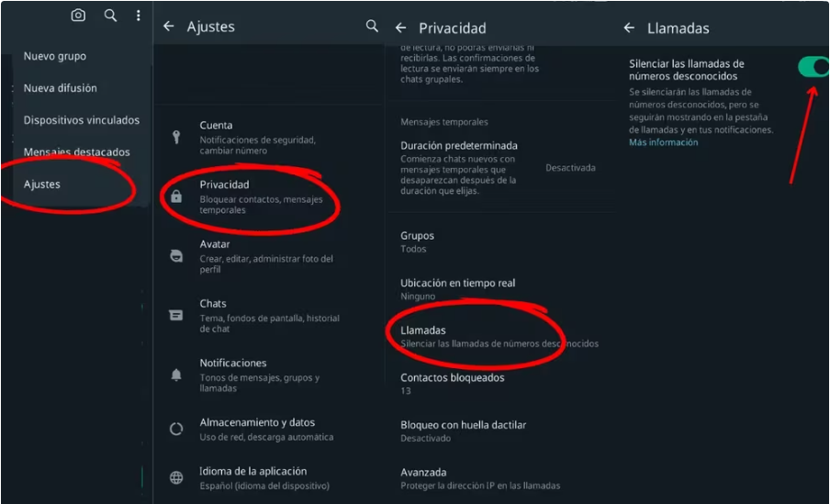Tap the search icon in the Ajustes header
Viewport: 830px width, 504px height.
pyautogui.click(x=372, y=27)
